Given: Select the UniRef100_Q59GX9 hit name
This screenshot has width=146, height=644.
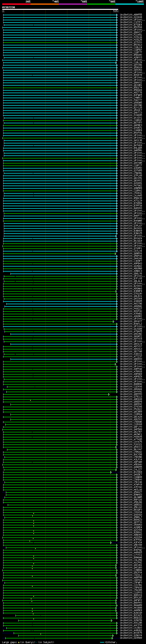Looking at the screenshot, I should click(131, 67).
